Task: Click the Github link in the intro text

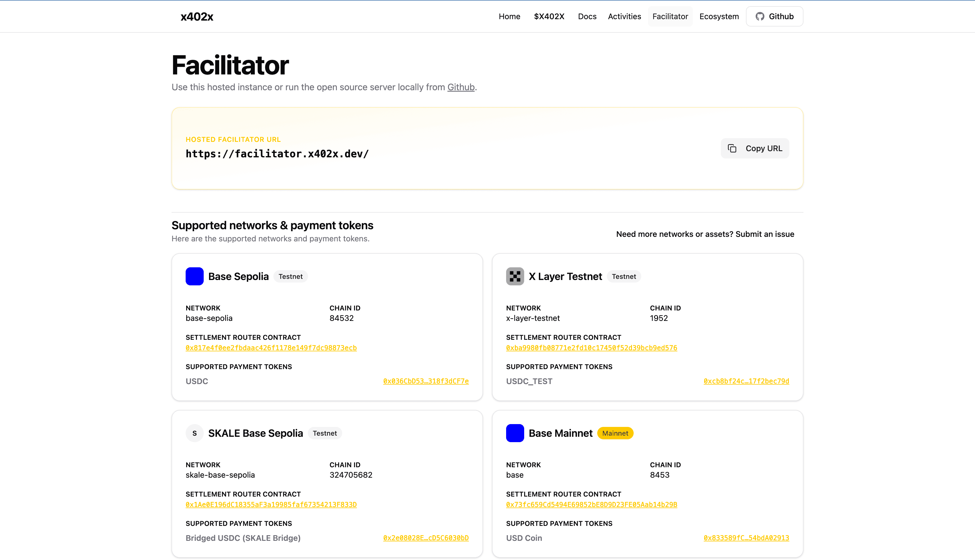Action: click(x=460, y=87)
